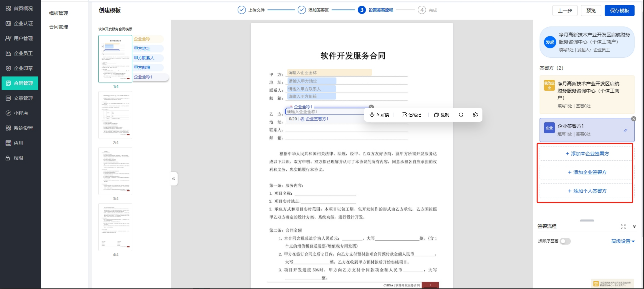Click 添加企业签署方

click(587, 172)
